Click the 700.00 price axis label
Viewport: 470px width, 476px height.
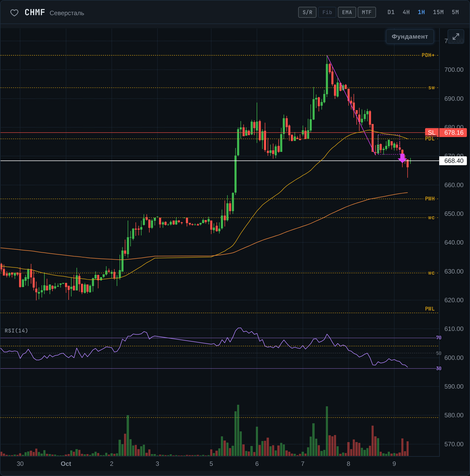pyautogui.click(x=454, y=70)
